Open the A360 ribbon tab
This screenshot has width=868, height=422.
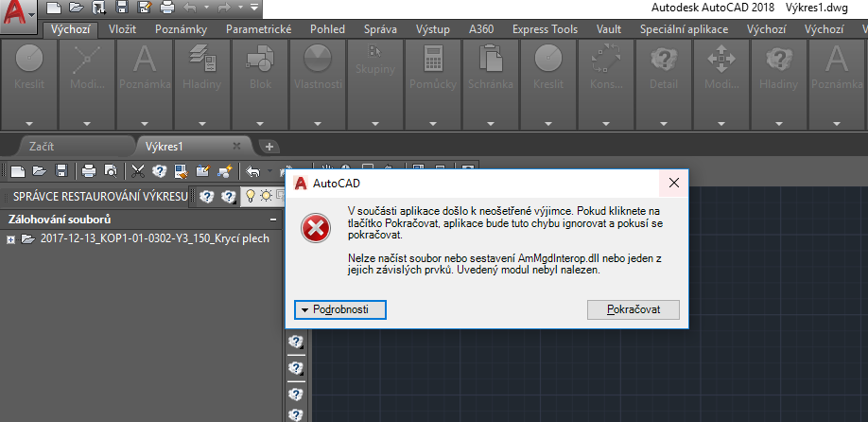pyautogui.click(x=481, y=29)
